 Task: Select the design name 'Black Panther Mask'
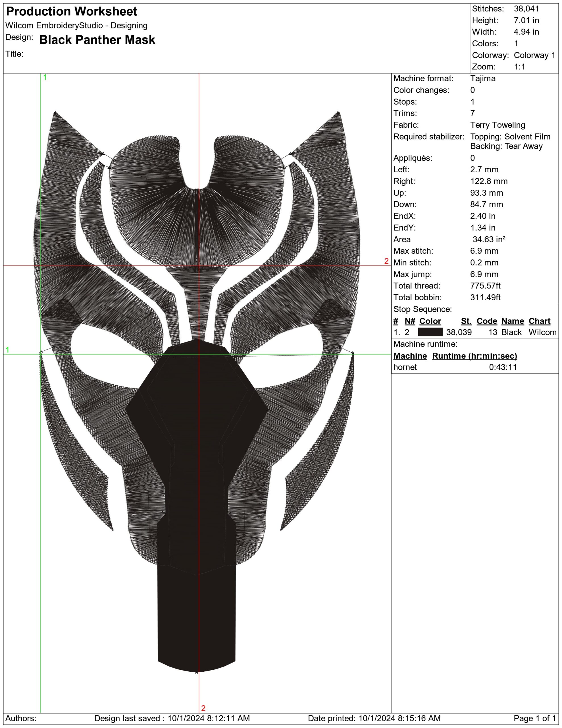(97, 40)
